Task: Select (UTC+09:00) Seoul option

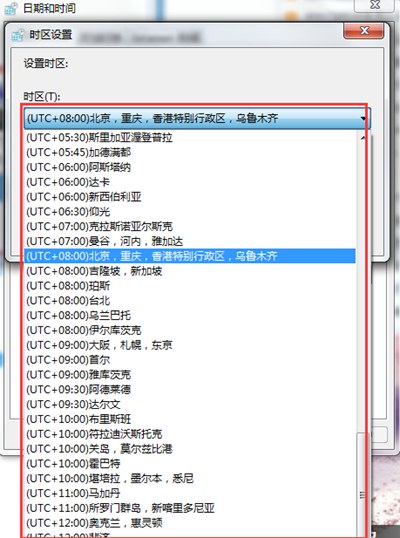Action: pos(189,360)
